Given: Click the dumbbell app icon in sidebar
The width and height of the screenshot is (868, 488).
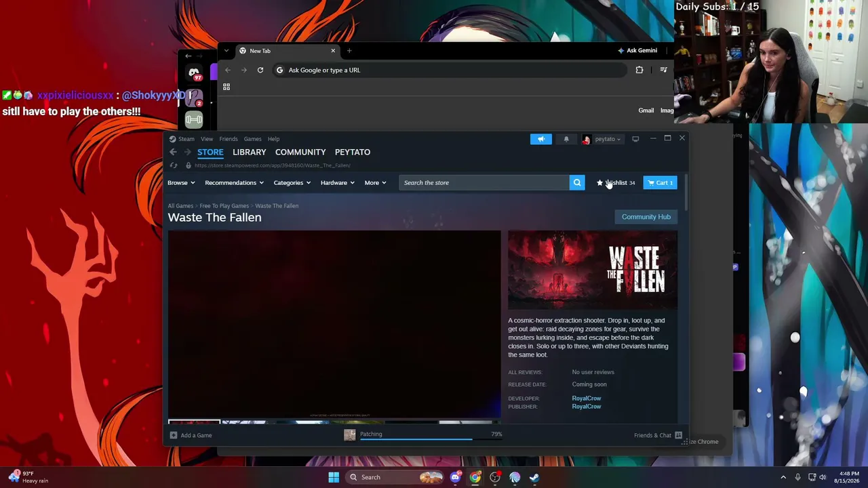Looking at the screenshot, I should [x=194, y=120].
